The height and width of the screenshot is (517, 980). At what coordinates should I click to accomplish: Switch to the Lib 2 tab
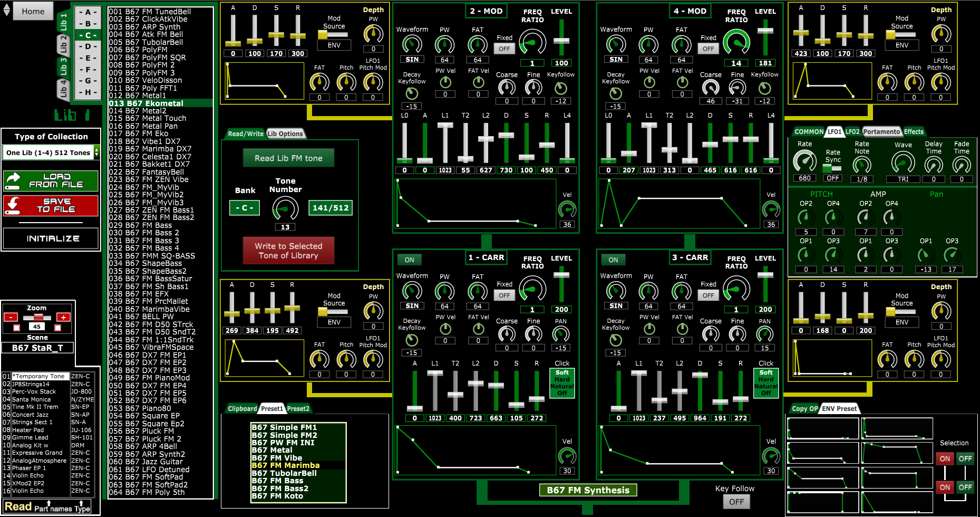coord(63,45)
